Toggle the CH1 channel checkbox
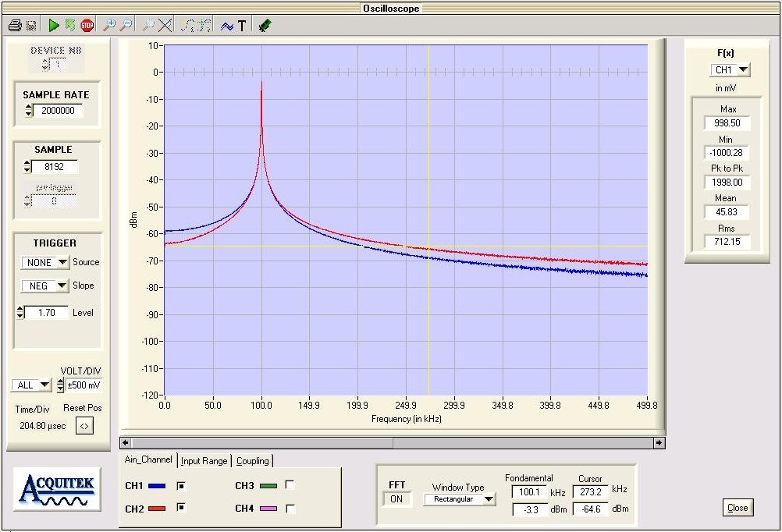This screenshot has width=782, height=532. (x=181, y=485)
